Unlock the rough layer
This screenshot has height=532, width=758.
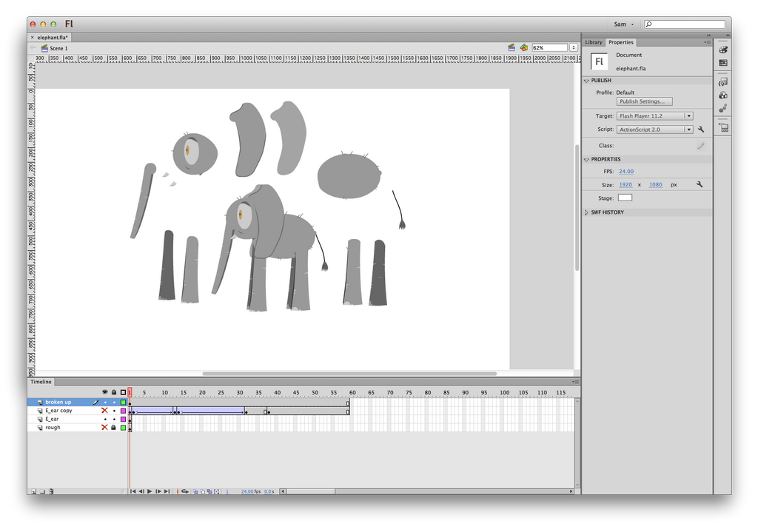click(113, 428)
